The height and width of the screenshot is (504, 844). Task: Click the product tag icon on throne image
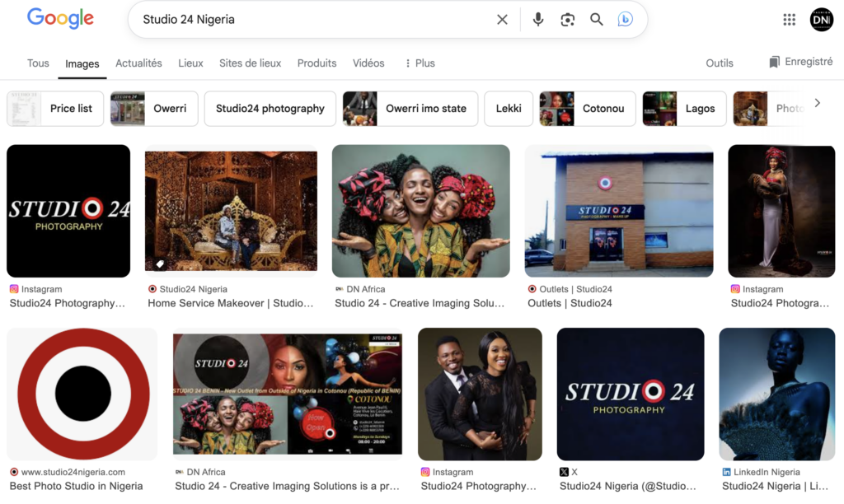coord(160,264)
